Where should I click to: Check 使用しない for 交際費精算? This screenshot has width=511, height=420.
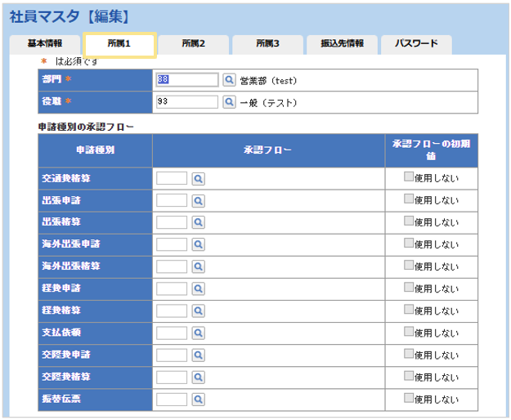pyautogui.click(x=409, y=376)
